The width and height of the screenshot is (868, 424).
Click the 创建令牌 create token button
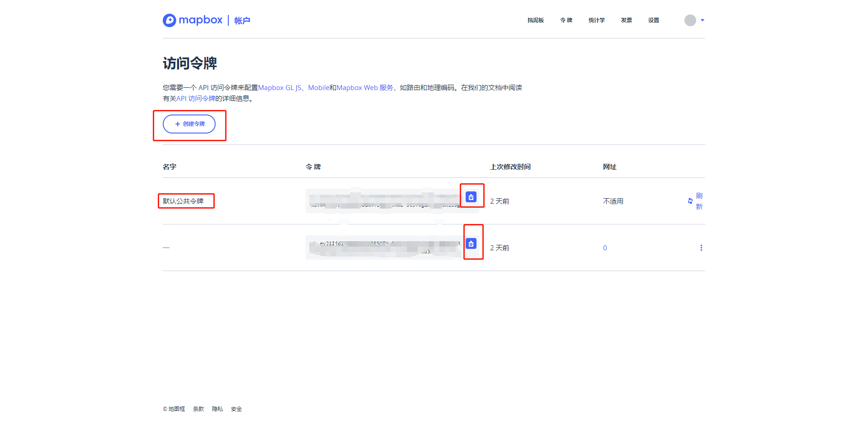[189, 124]
